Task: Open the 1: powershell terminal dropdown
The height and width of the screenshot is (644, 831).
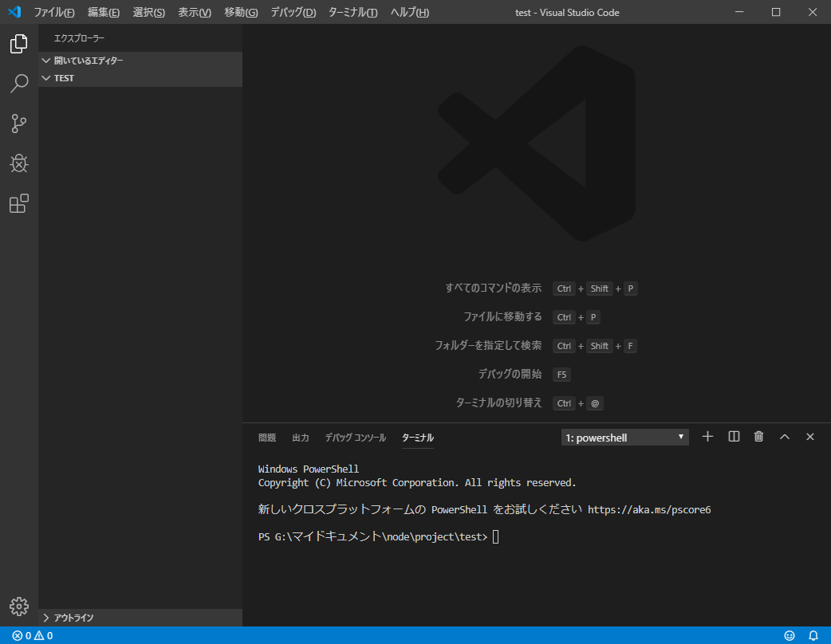Action: tap(624, 438)
